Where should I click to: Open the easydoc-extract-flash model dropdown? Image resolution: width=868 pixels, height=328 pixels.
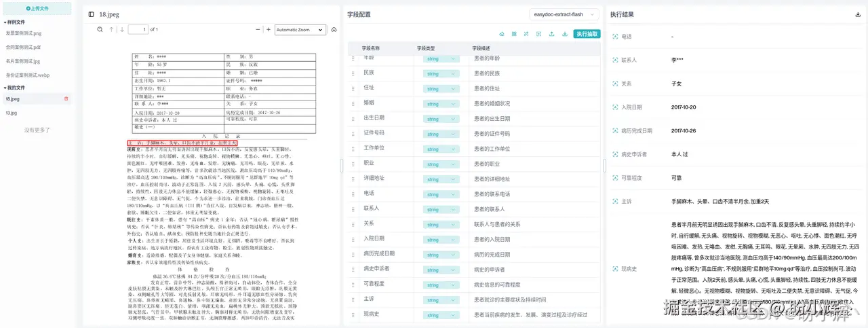pyautogui.click(x=564, y=14)
